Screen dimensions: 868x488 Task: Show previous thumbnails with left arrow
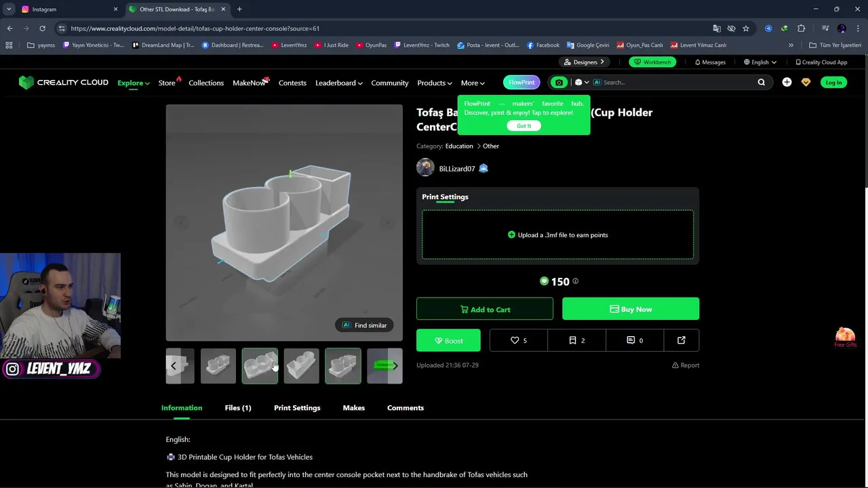pyautogui.click(x=173, y=366)
